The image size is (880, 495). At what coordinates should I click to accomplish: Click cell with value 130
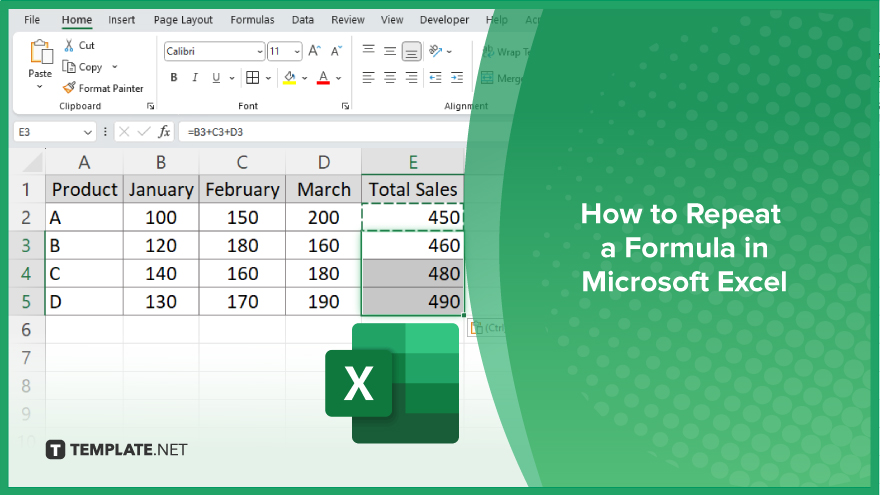click(x=161, y=301)
